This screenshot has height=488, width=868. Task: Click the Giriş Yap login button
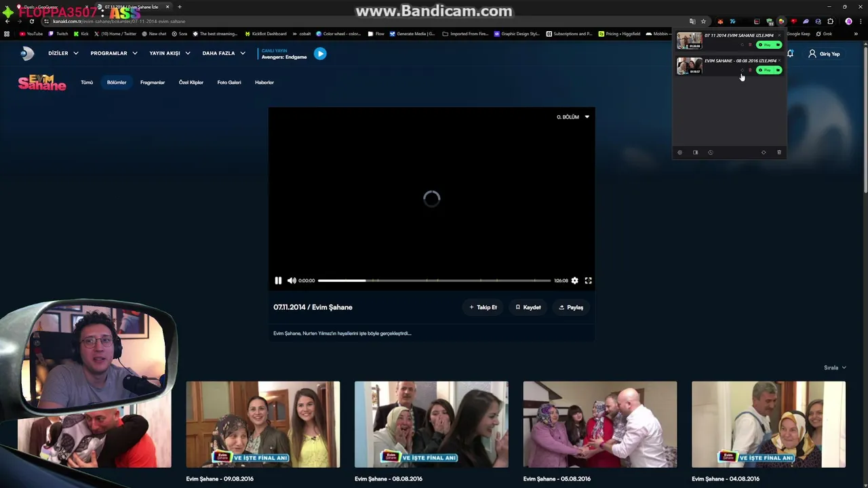(x=824, y=54)
